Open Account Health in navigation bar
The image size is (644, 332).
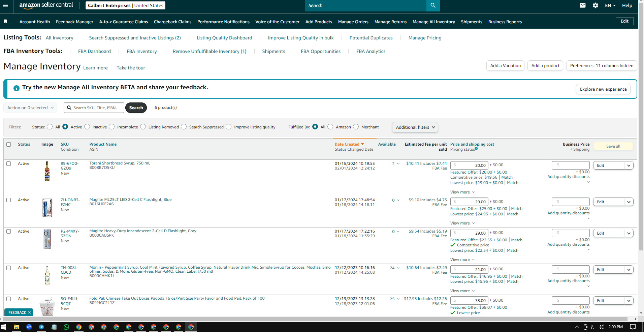pos(35,22)
